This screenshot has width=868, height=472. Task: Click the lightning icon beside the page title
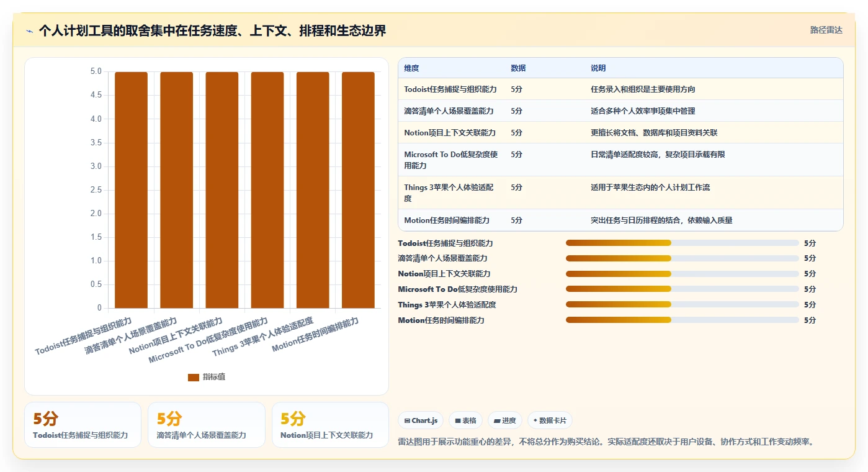[30, 30]
